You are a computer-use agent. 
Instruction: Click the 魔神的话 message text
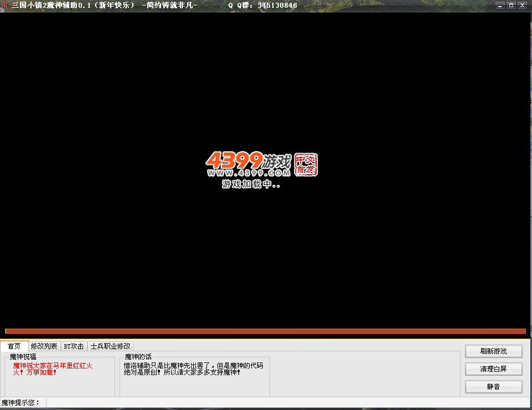click(193, 369)
